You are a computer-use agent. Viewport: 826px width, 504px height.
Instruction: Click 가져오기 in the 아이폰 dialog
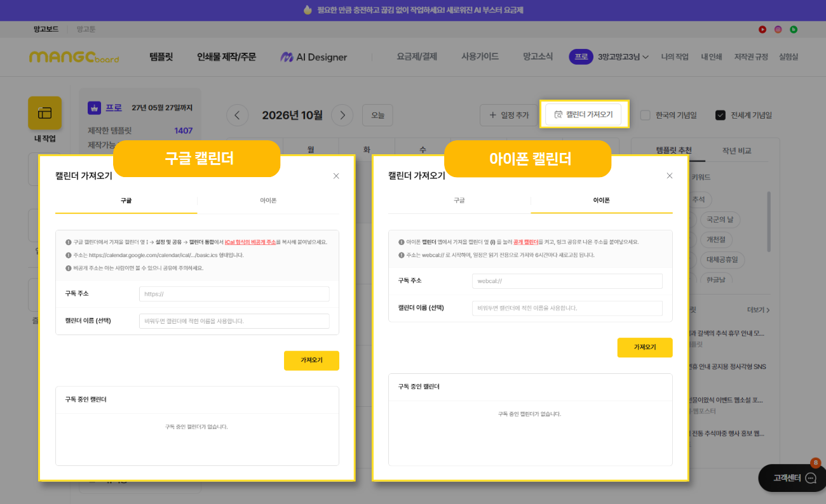(x=644, y=347)
